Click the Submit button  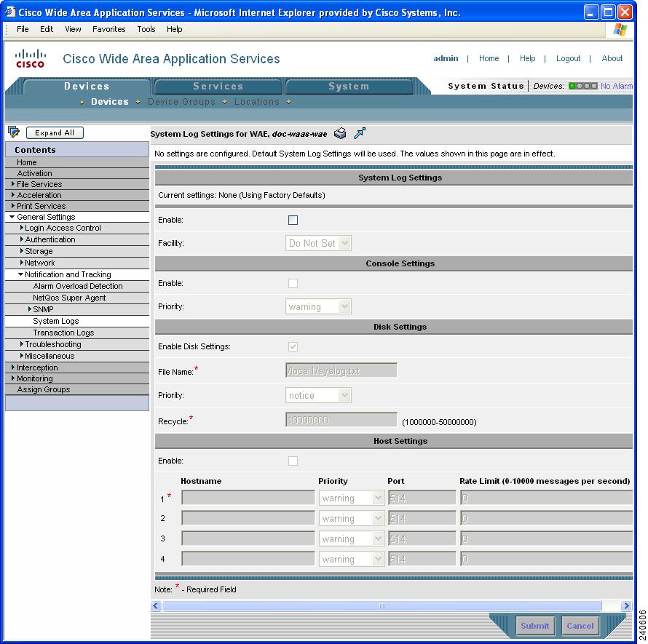tap(534, 625)
